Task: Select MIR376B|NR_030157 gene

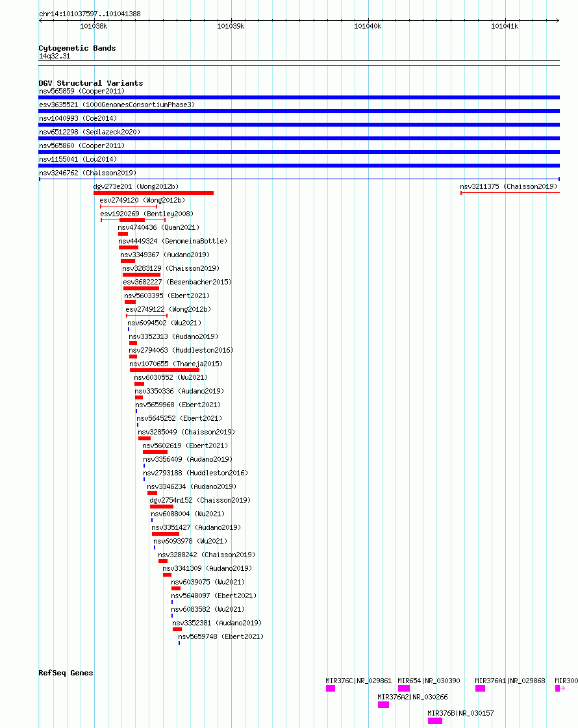Action: pyautogui.click(x=460, y=714)
